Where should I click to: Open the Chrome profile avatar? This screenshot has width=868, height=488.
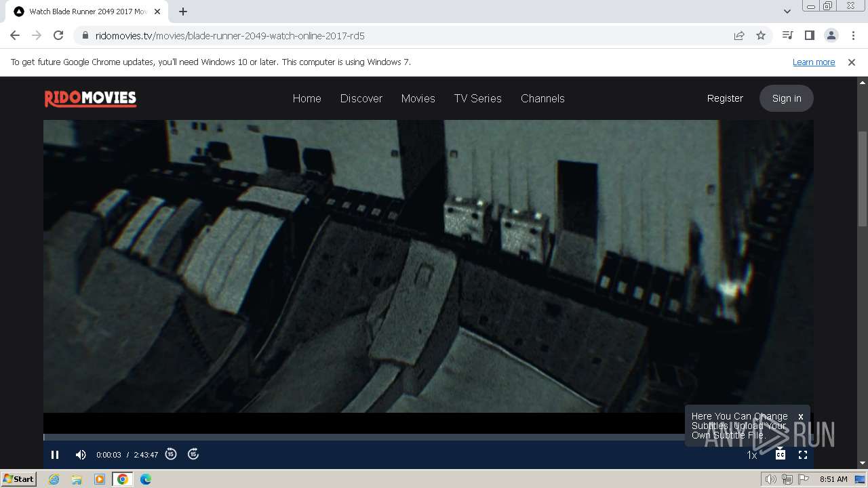click(831, 35)
